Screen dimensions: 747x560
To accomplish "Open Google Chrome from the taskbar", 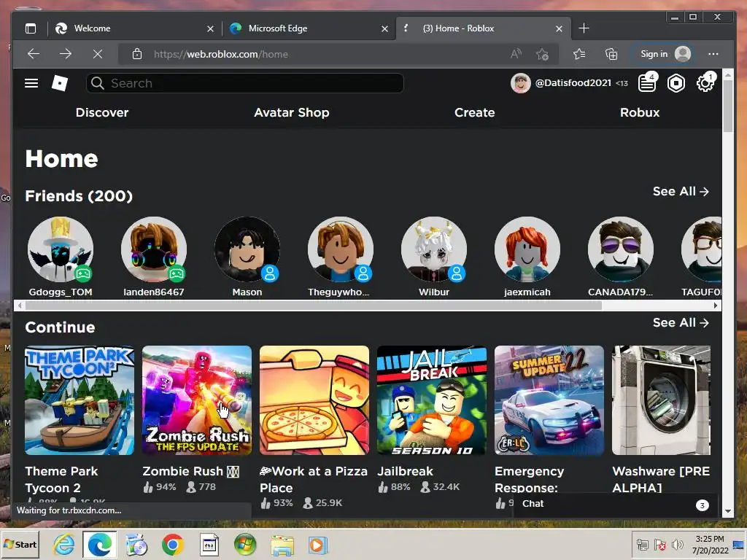I will (x=172, y=544).
